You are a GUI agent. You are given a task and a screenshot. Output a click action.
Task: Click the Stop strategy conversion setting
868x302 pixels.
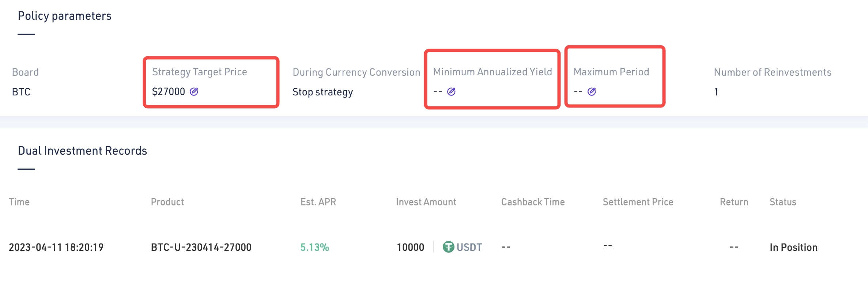click(x=322, y=92)
